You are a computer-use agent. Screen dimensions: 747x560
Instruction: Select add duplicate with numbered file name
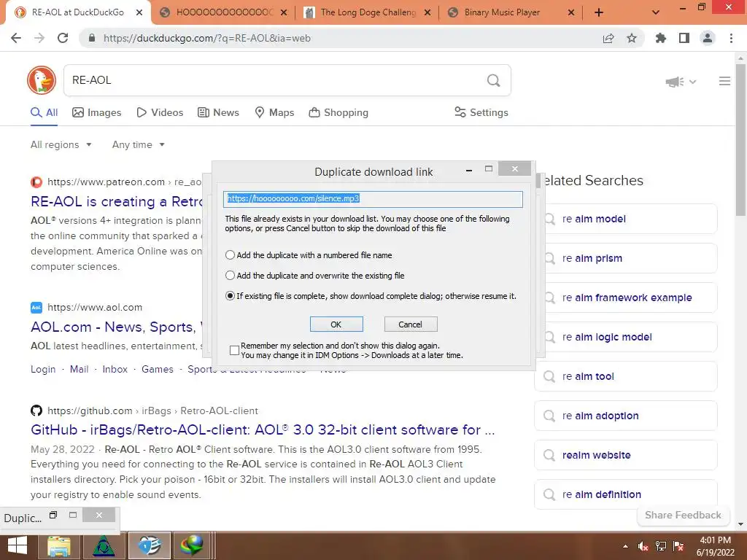click(x=230, y=255)
